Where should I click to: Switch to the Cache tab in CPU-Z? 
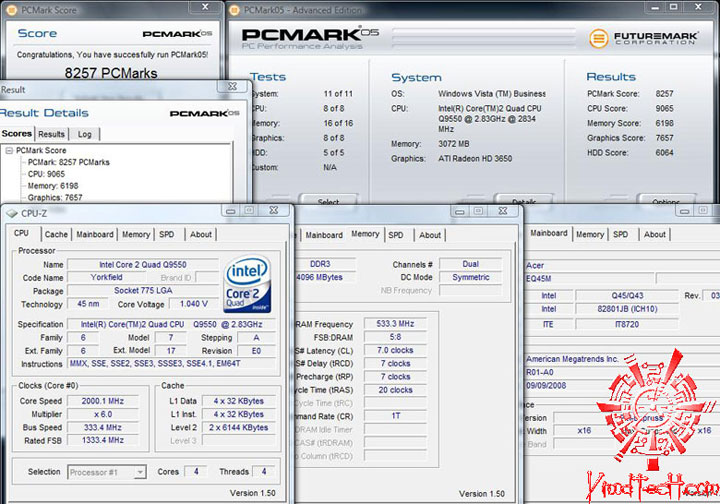click(56, 234)
